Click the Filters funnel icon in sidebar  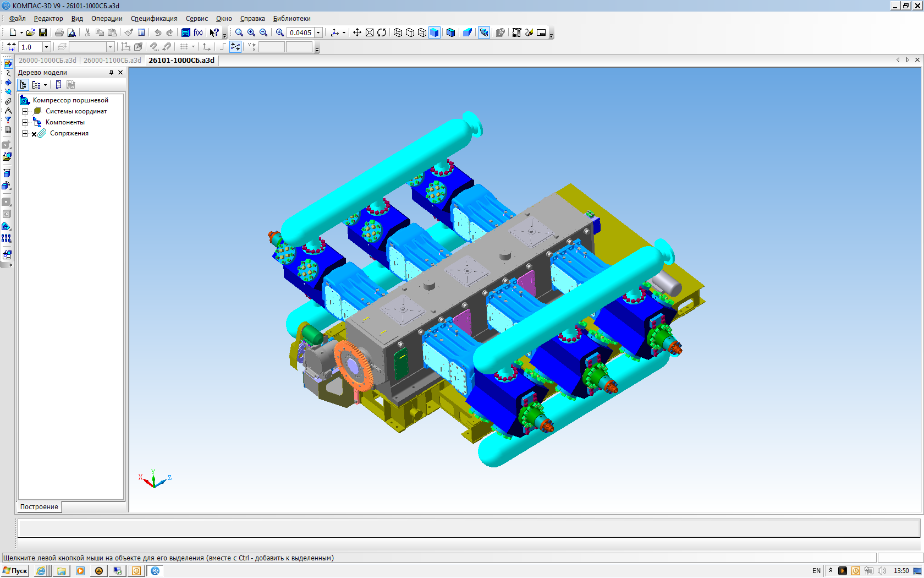coord(8,120)
